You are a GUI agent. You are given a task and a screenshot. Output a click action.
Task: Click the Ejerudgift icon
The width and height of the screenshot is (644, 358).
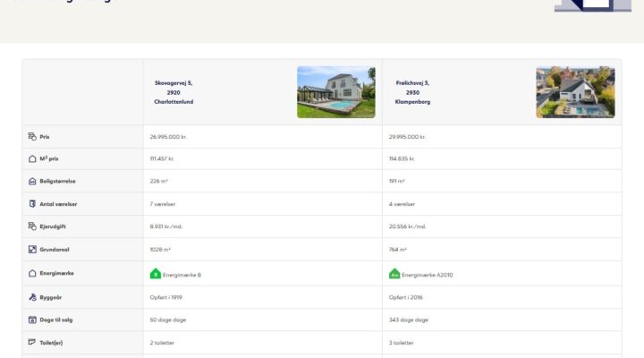coord(32,226)
